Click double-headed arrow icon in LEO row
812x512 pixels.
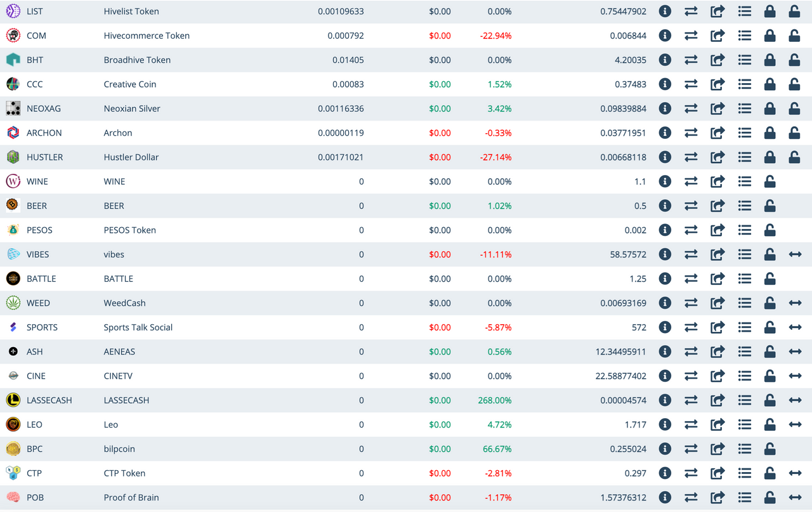795,424
